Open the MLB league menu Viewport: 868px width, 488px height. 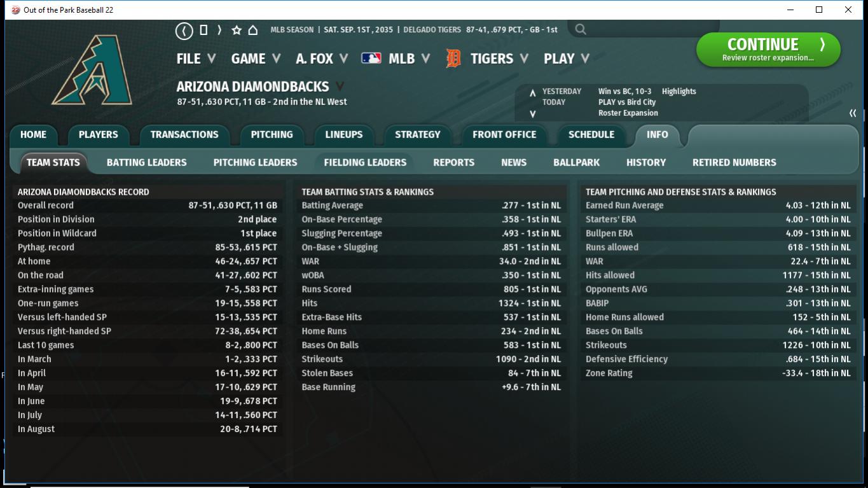coord(409,59)
